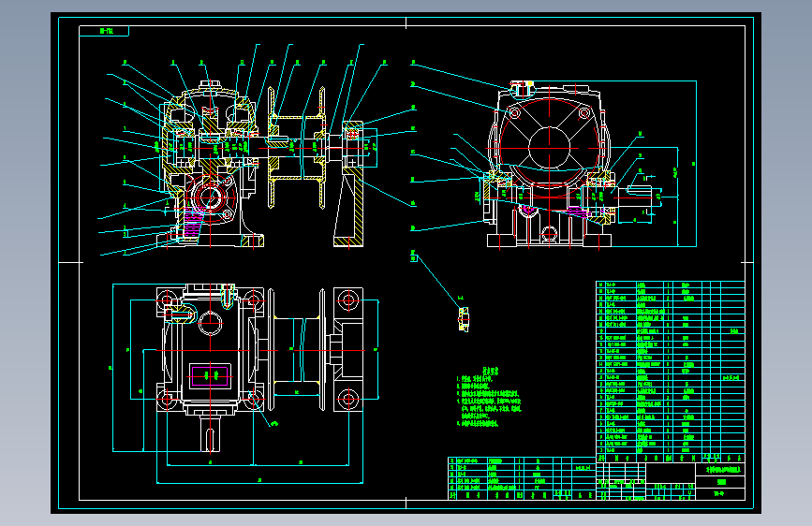Viewport: 812px width, 526px height.
Task: Select the magenta nameplate rectangle in the plan view
Action: click(x=210, y=376)
